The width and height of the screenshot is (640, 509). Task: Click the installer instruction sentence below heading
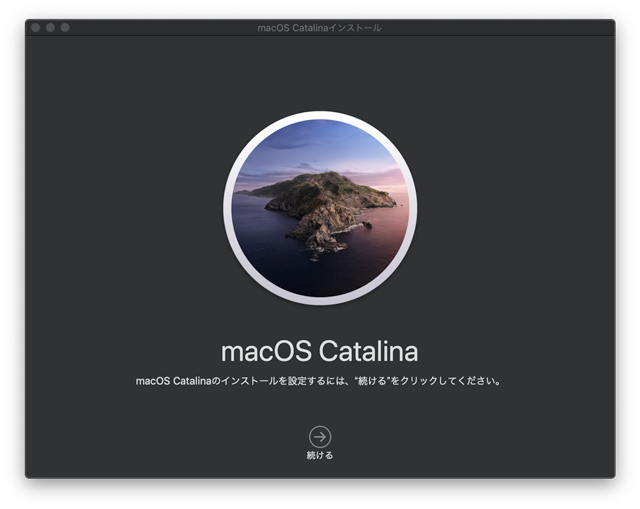click(x=318, y=381)
